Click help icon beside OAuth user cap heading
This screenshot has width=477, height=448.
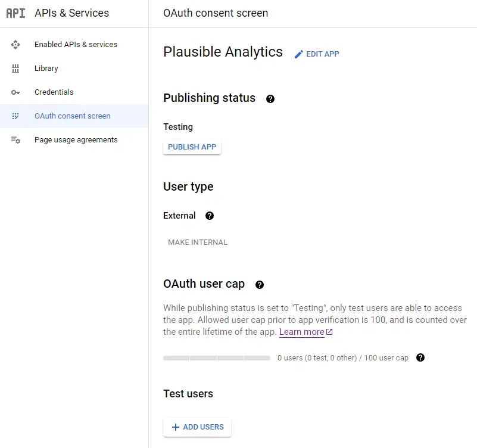(x=260, y=285)
